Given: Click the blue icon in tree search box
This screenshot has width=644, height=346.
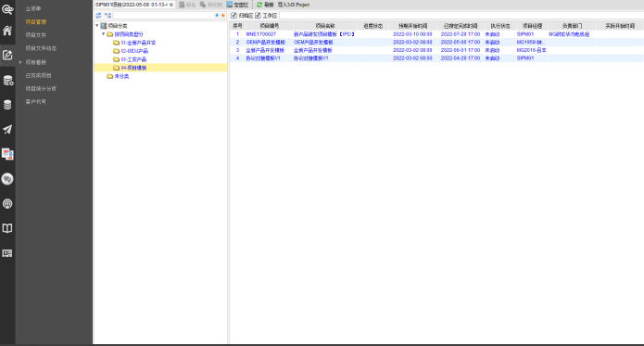Looking at the screenshot, I should [x=217, y=15].
